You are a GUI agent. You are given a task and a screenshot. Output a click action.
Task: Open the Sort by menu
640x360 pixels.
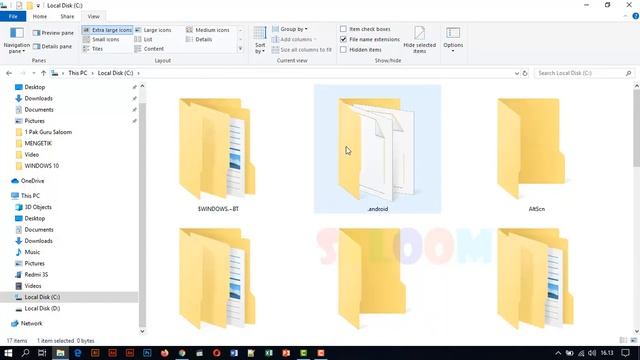coord(260,40)
